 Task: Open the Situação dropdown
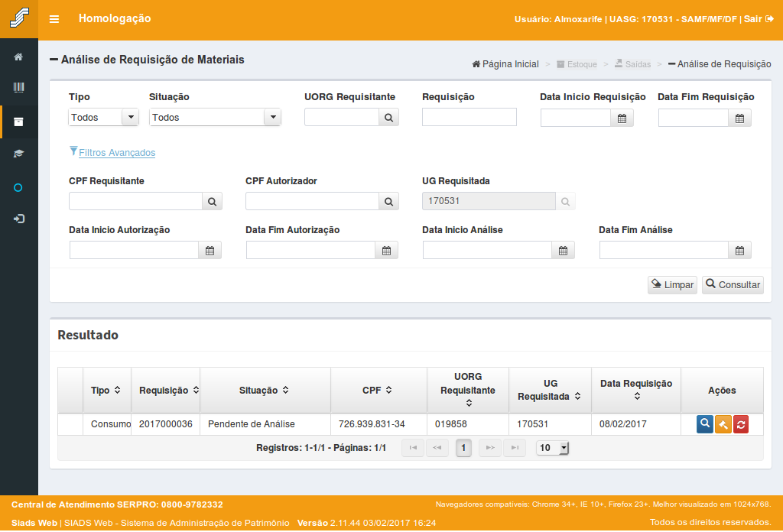tap(215, 117)
